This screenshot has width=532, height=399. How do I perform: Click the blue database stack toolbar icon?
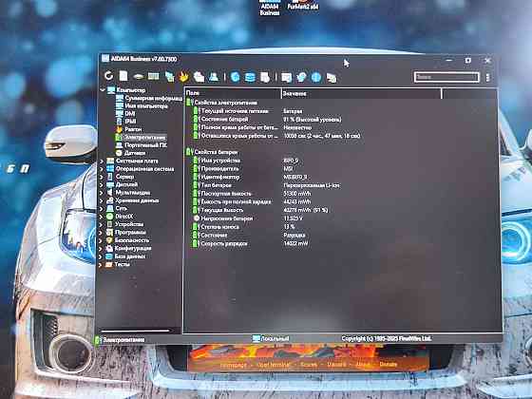point(250,77)
